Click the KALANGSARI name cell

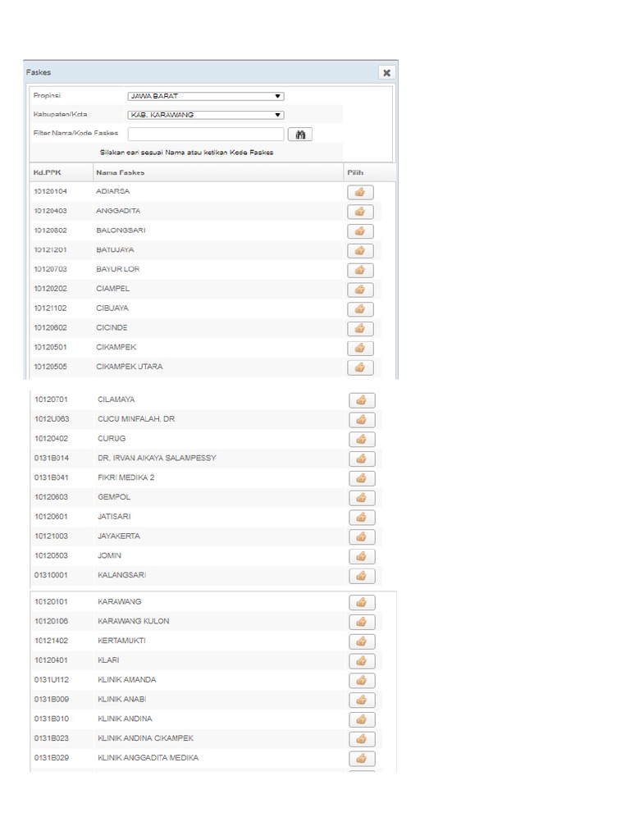pyautogui.click(x=121, y=575)
